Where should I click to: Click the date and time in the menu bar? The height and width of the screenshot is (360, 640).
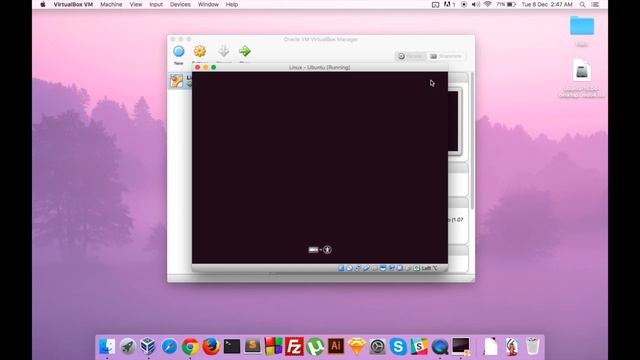547,4
